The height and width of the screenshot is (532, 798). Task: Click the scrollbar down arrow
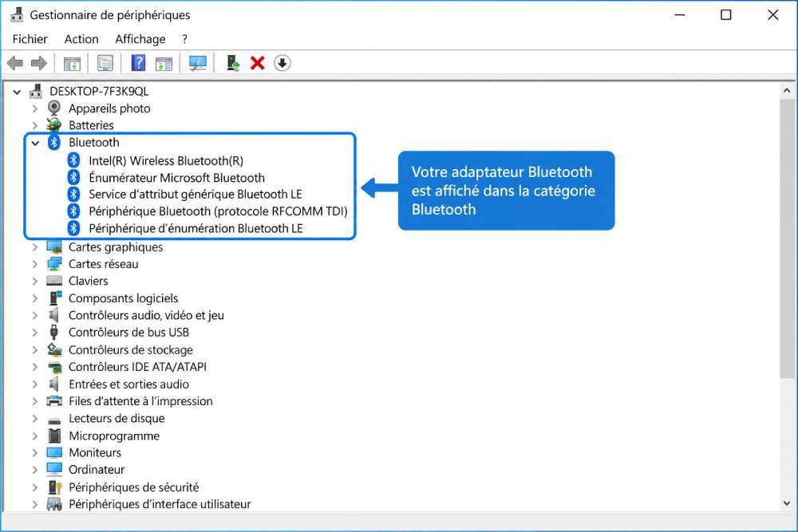(x=787, y=503)
